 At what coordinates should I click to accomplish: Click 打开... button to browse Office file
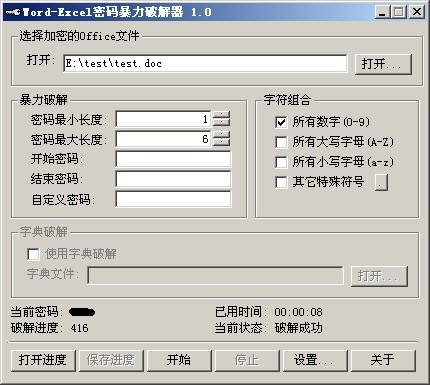(x=383, y=64)
